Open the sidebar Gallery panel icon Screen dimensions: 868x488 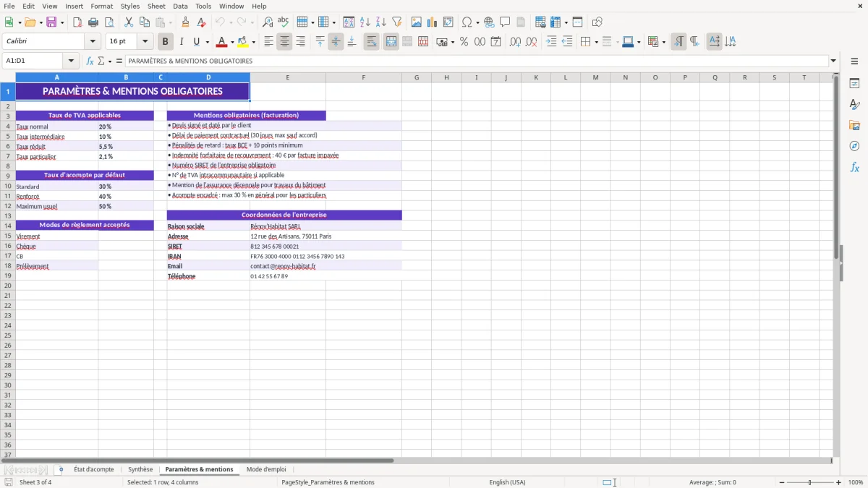854,125
